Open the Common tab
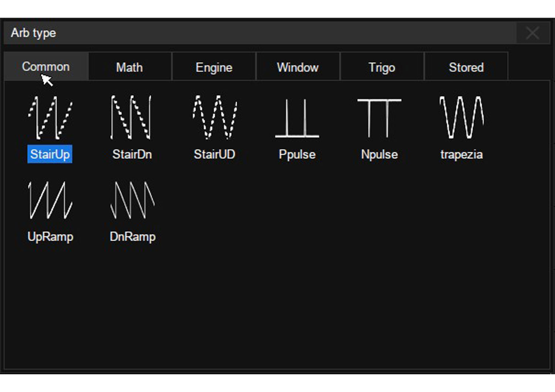 [46, 67]
